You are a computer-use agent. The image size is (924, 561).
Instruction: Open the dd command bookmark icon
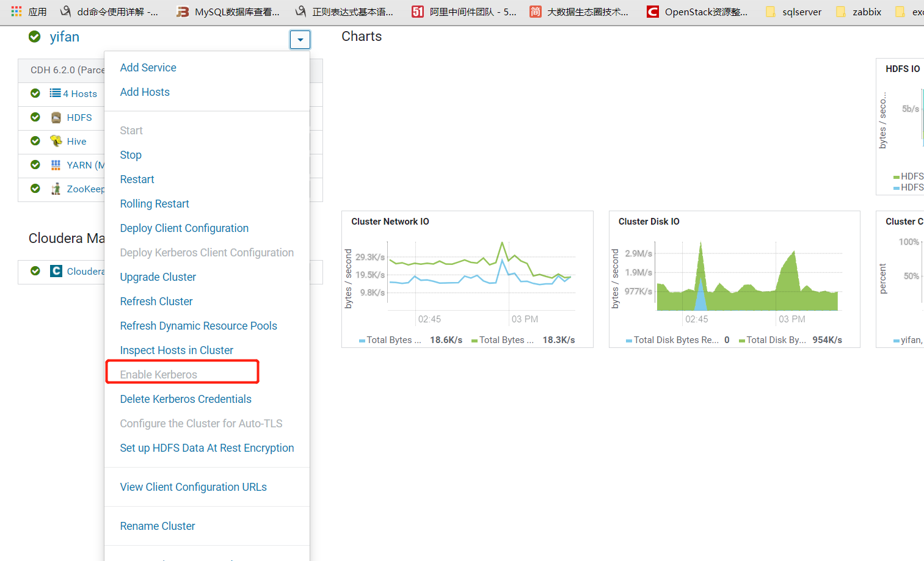pos(65,12)
